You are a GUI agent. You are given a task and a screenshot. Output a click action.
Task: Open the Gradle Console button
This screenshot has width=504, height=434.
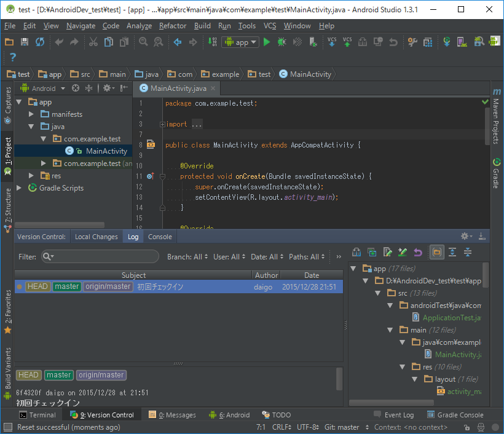[455, 415]
